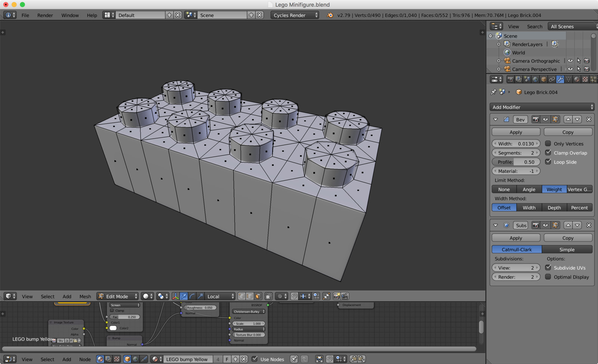
Task: Click the bevel Profile slider
Action: click(516, 162)
